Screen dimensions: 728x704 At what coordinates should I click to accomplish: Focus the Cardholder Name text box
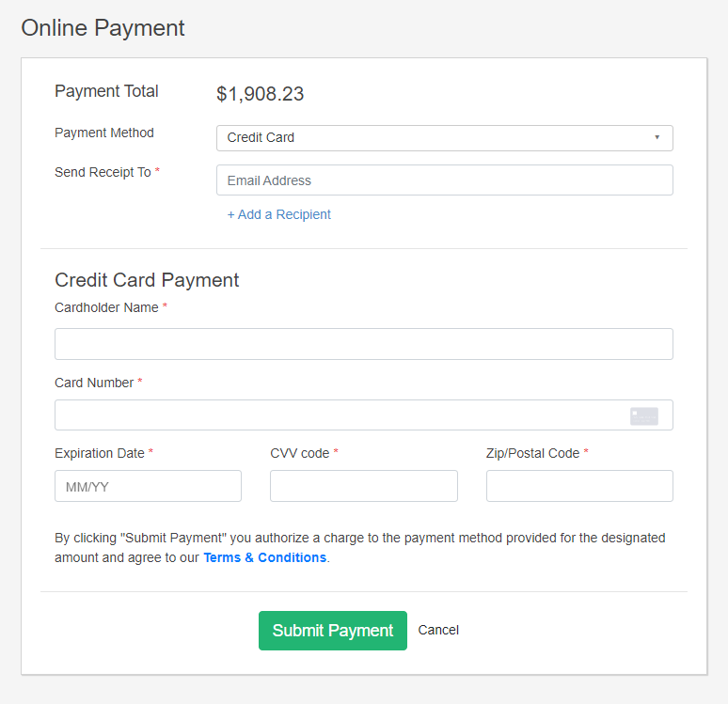point(364,344)
